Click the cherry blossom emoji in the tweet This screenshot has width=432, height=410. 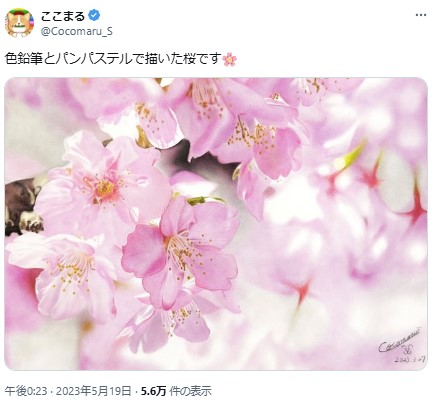coord(229,59)
